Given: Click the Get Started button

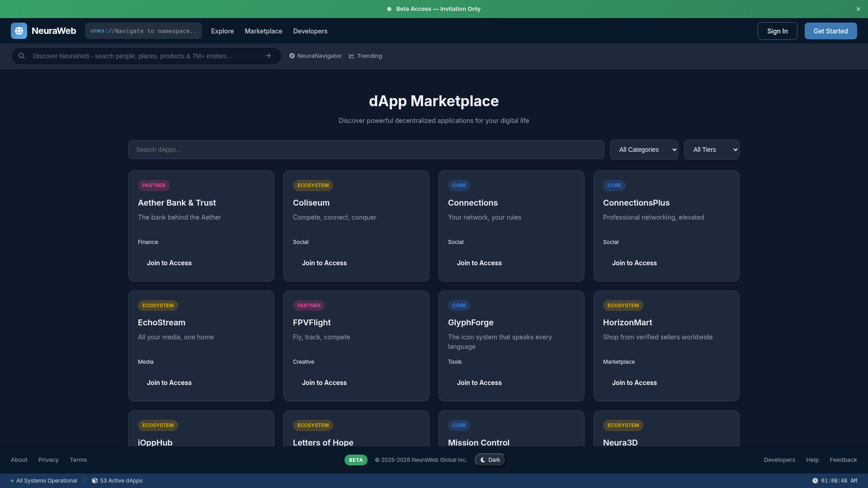Looking at the screenshot, I should point(831,31).
